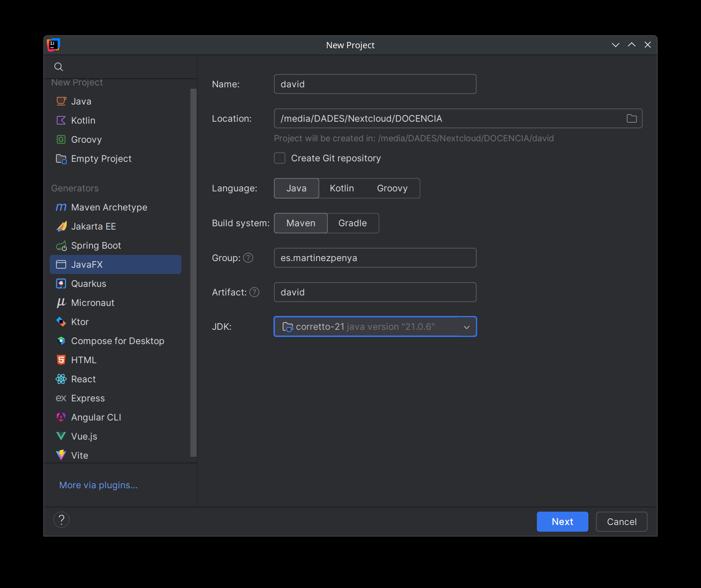This screenshot has height=588, width=701.
Task: Switch build system to Gradle
Action: (x=352, y=223)
